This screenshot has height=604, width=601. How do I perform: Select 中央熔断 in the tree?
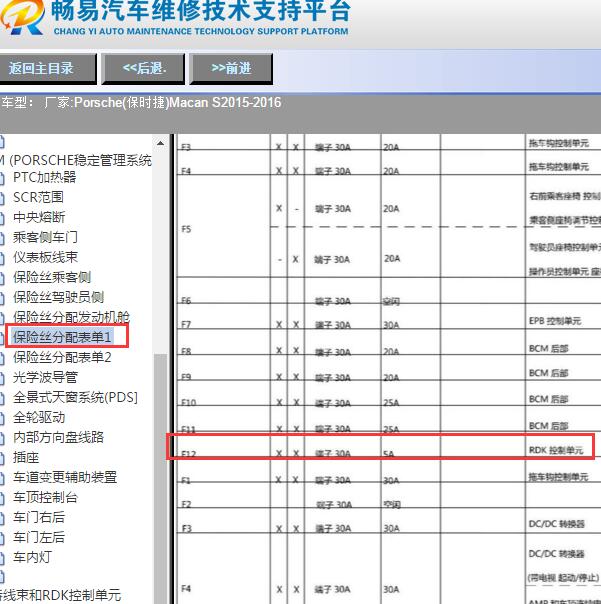39,217
